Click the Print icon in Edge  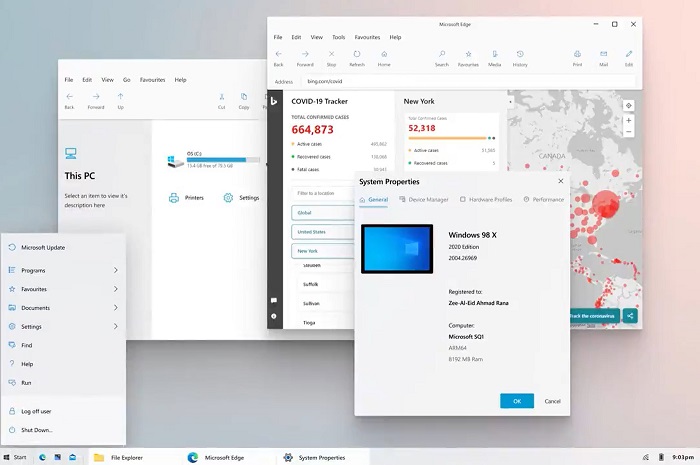(577, 53)
